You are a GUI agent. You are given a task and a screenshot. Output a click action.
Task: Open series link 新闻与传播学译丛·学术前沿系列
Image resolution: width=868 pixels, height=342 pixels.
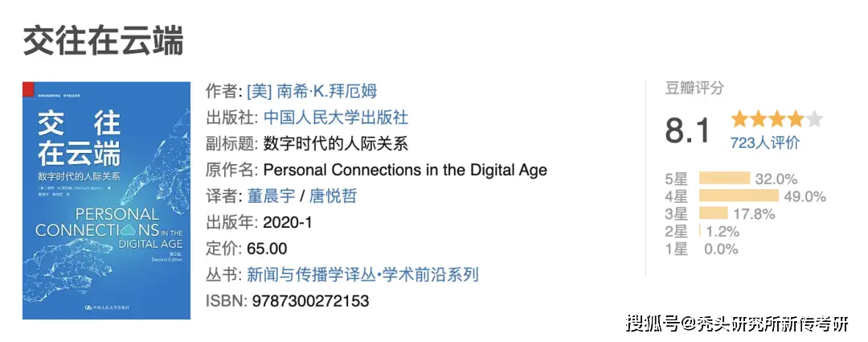pyautogui.click(x=362, y=274)
